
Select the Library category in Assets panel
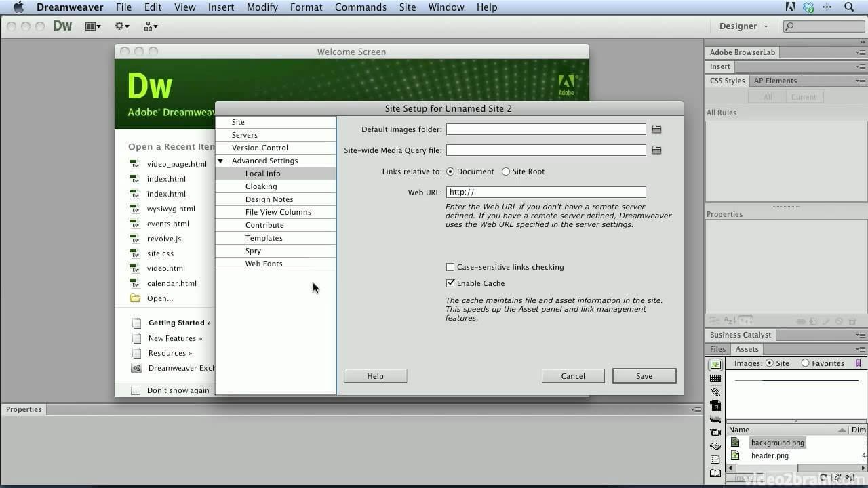(715, 473)
